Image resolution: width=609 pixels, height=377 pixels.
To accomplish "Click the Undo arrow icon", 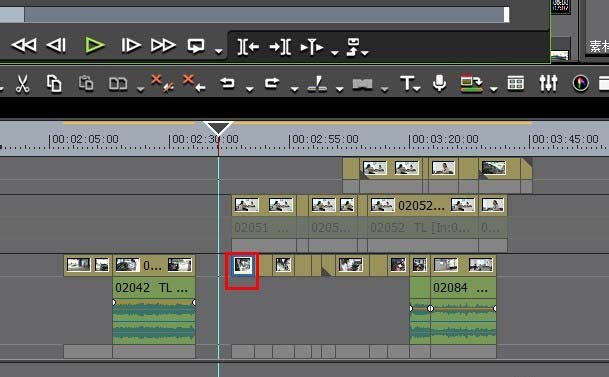I will 227,83.
